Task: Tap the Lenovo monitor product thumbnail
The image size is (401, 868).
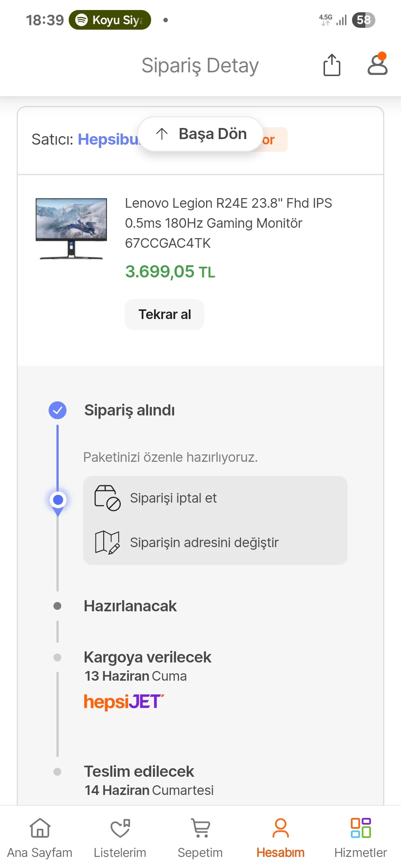Action: point(71,228)
